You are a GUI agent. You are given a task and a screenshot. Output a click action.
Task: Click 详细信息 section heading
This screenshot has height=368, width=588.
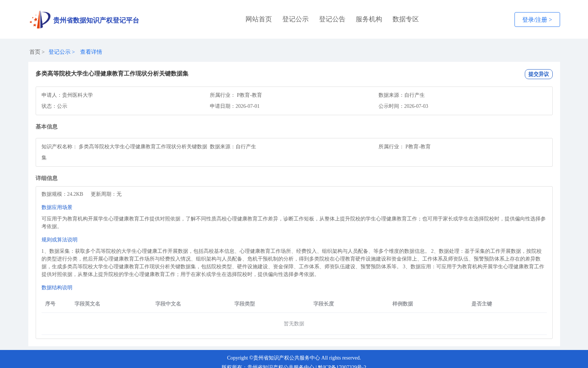47,178
